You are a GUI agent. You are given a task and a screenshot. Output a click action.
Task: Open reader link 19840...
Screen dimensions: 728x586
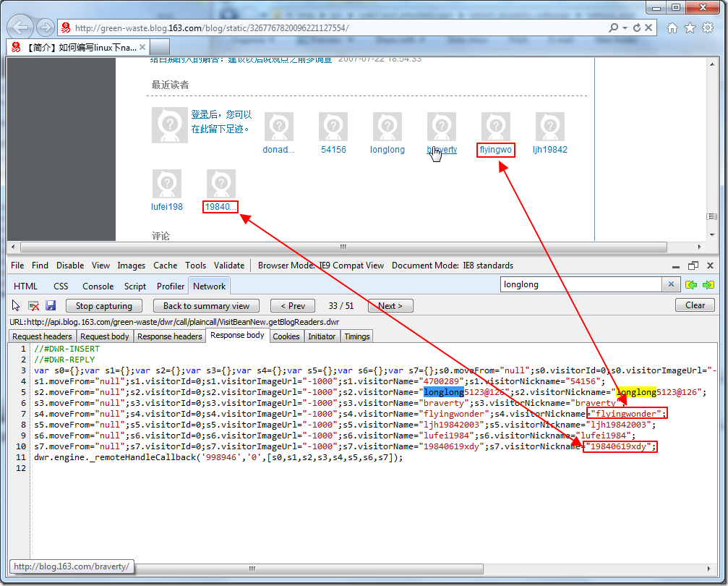click(x=220, y=207)
